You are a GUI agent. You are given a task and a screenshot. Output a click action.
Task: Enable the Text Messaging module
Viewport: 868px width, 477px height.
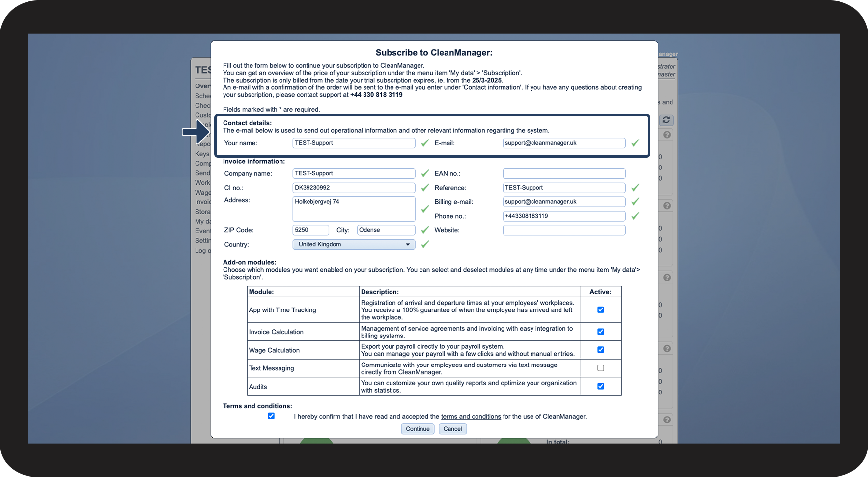[600, 368]
